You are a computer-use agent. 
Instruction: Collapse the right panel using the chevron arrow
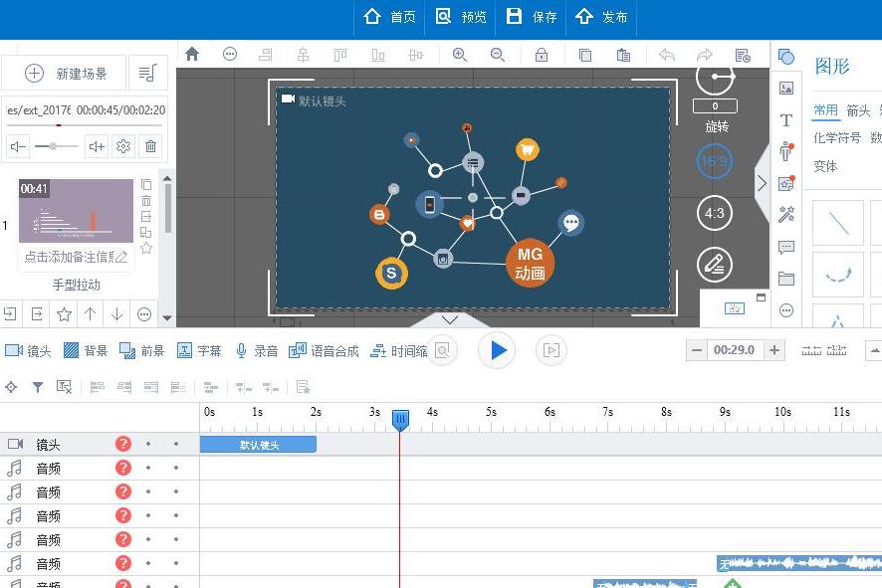click(x=762, y=183)
